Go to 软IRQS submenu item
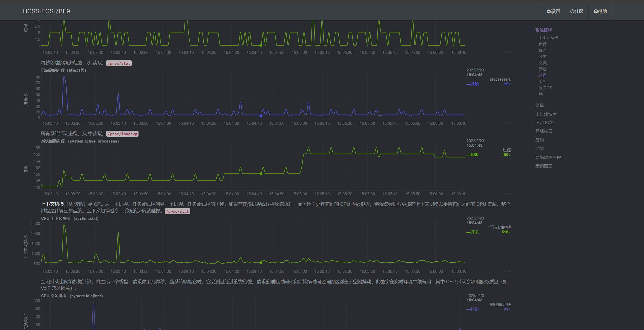644x330 pixels. [545, 88]
